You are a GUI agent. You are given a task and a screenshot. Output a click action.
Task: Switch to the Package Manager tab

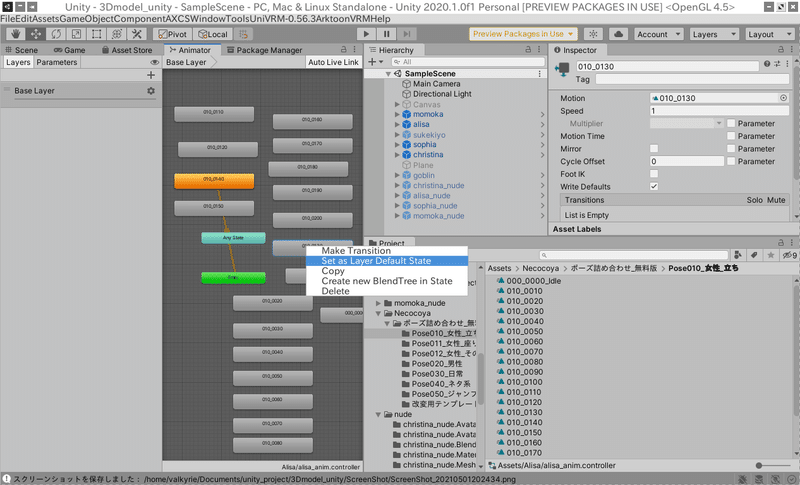coord(264,50)
